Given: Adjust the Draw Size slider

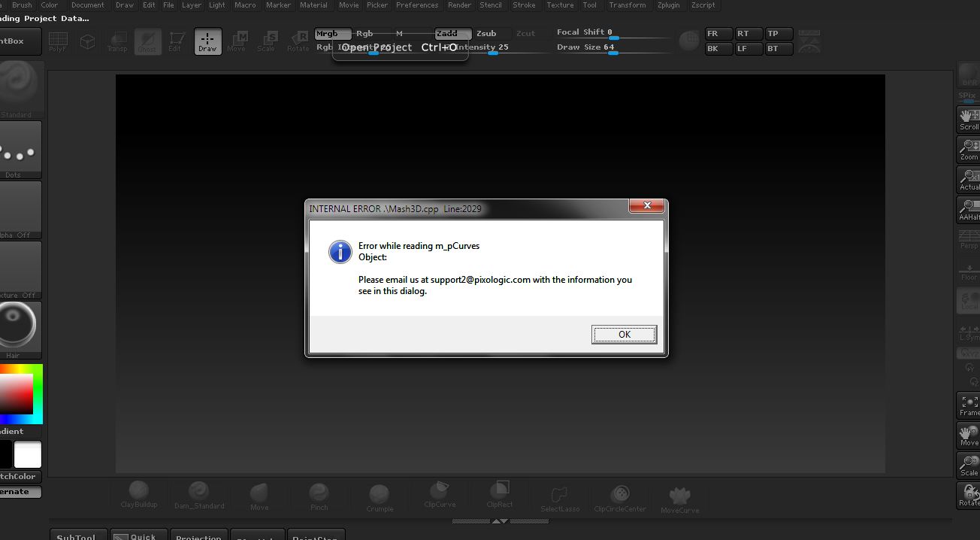Looking at the screenshot, I should [613, 48].
